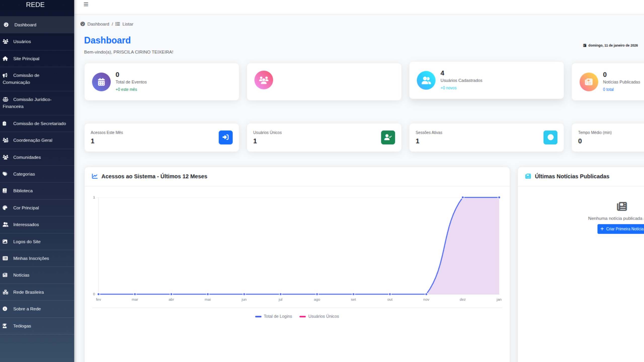Select Interessados in the sidebar
Image resolution: width=644 pixels, height=362 pixels.
pos(37,225)
